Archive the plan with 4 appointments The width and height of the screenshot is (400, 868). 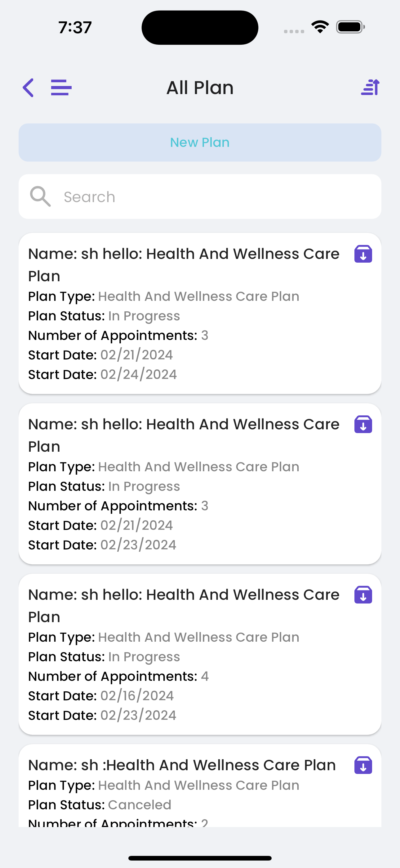(363, 595)
